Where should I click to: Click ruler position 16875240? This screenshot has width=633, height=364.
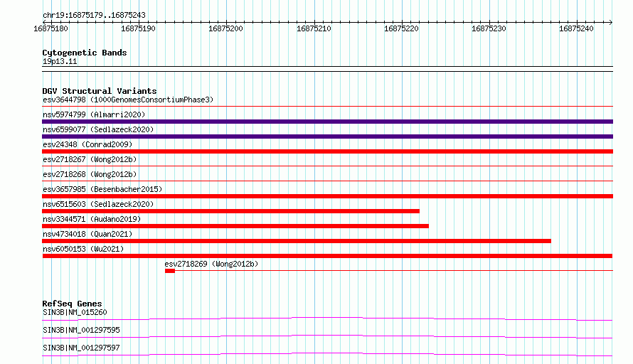(577, 28)
